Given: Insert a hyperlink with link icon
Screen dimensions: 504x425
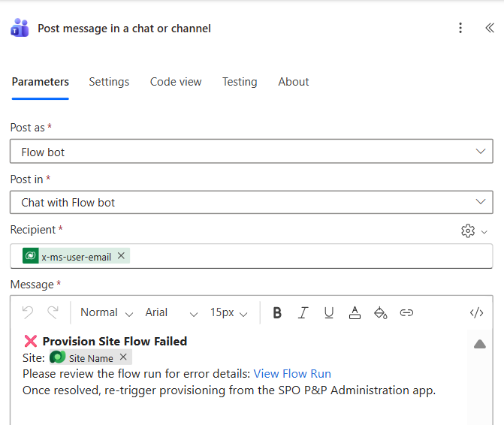Looking at the screenshot, I should (406, 312).
